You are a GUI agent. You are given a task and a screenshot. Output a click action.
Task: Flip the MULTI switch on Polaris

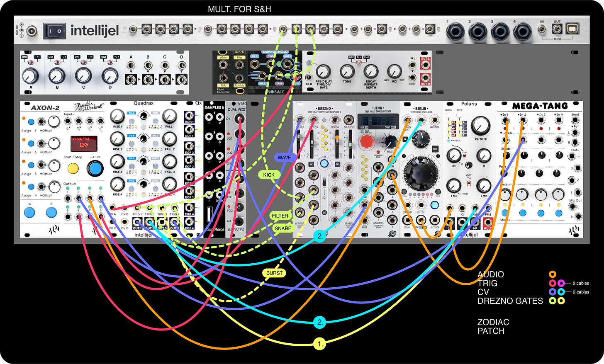pos(469,183)
